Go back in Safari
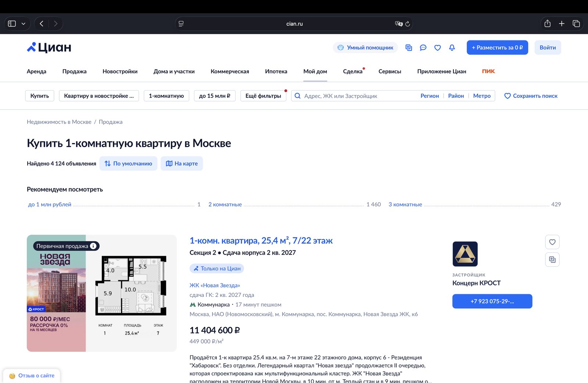 pyautogui.click(x=42, y=24)
